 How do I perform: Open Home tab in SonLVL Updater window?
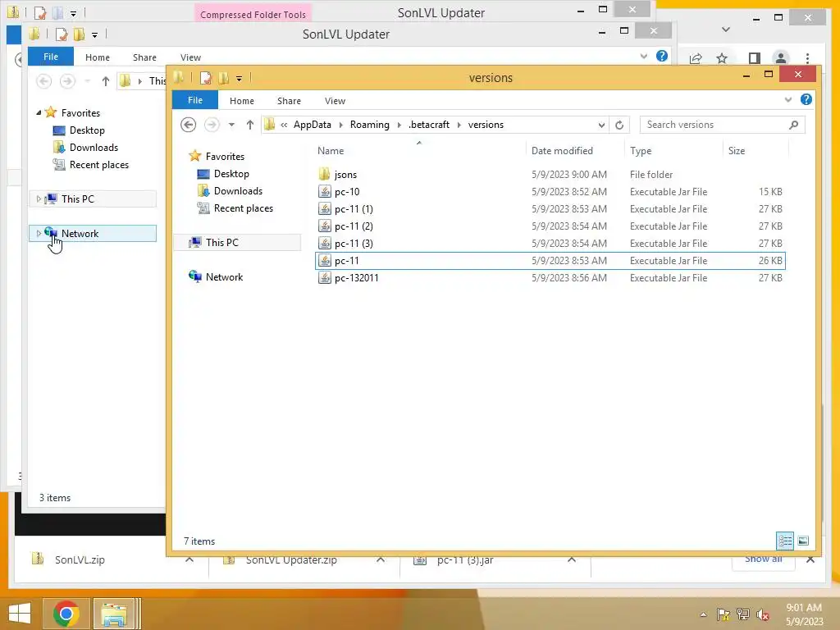tap(98, 57)
